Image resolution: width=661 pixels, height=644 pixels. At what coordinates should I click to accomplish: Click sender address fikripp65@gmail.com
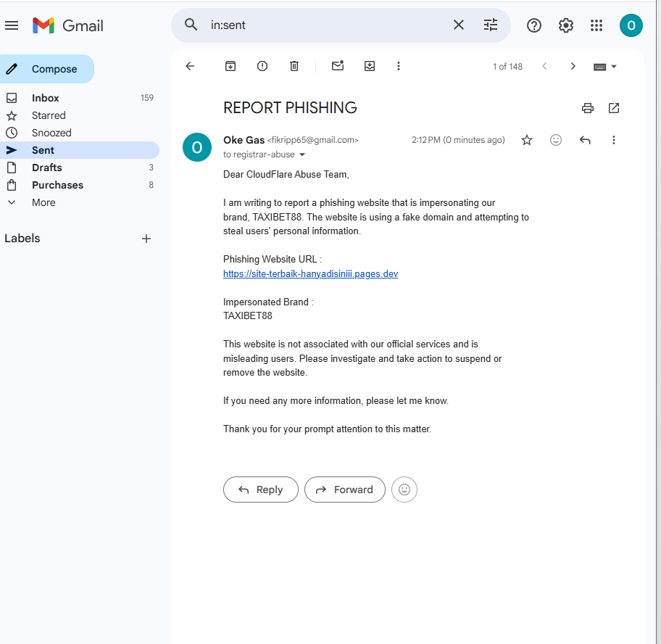(312, 140)
